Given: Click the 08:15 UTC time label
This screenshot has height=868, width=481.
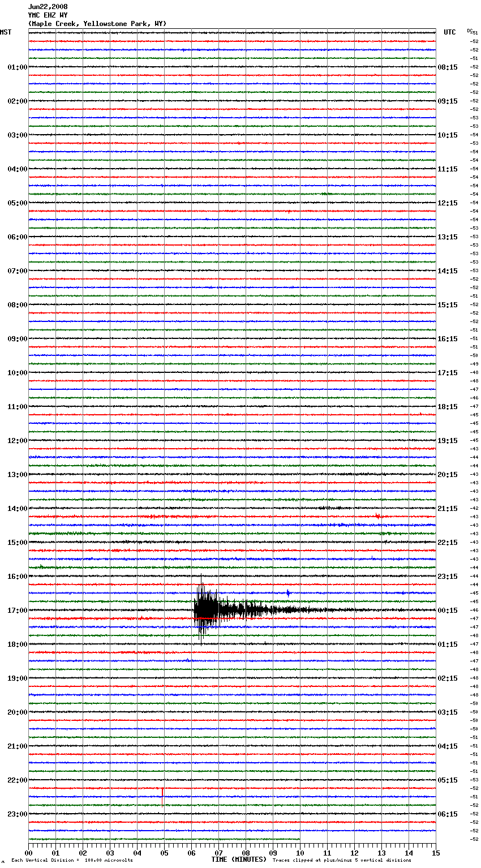Looking at the screenshot, I should [448, 67].
